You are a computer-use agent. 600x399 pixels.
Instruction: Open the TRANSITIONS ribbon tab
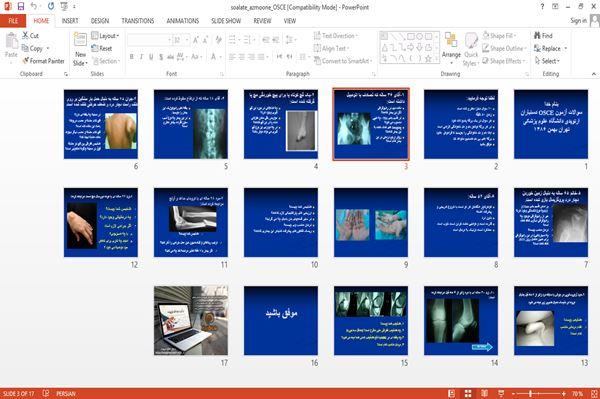click(138, 21)
